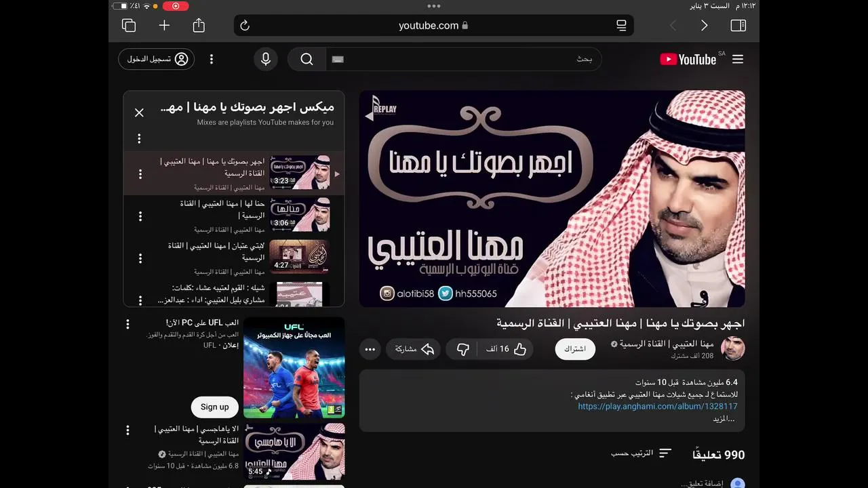The image size is (868, 488).
Task: Tap the battery status icon
Action: tap(119, 6)
